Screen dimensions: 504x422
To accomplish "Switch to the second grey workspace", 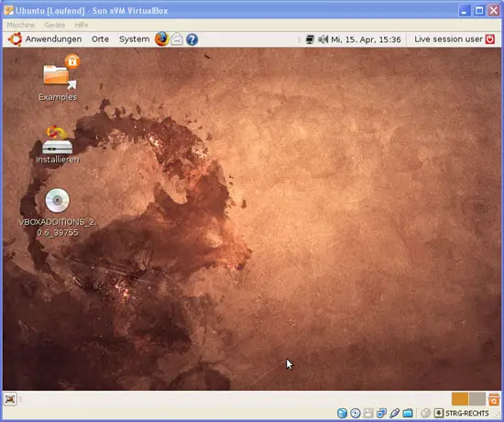I will [x=477, y=399].
